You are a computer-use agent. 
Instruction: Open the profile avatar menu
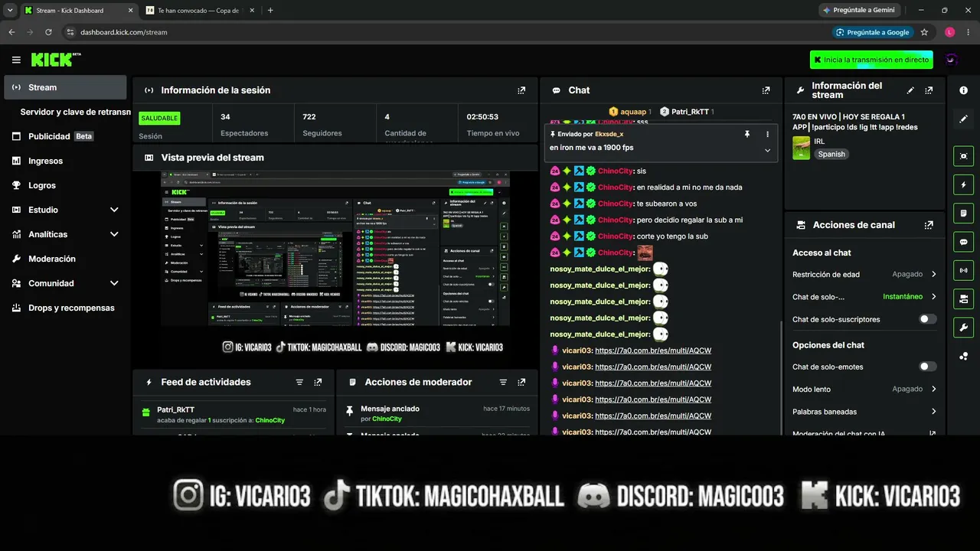[952, 60]
